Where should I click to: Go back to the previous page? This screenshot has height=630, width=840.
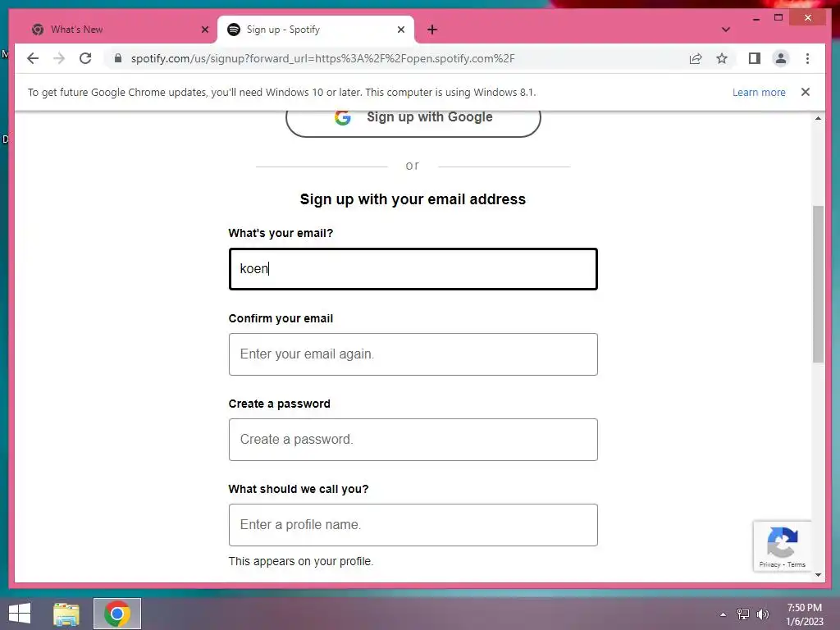coord(33,58)
